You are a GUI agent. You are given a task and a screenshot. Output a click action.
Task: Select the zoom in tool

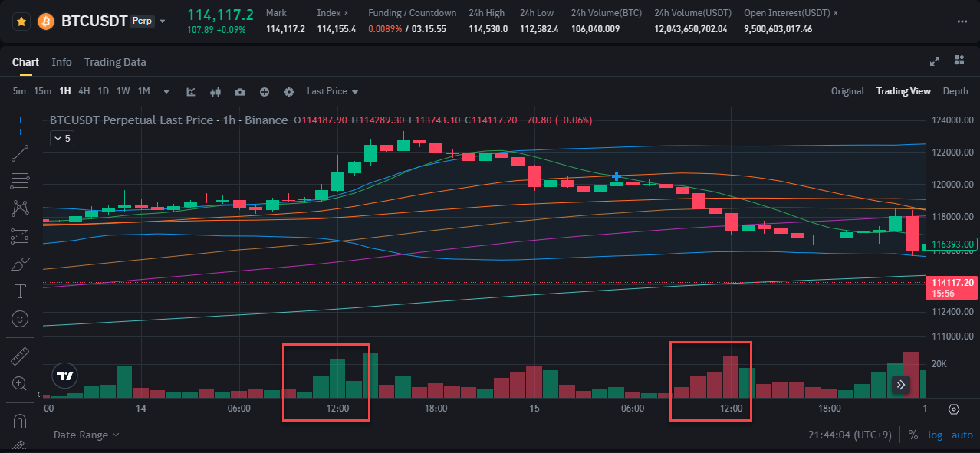pyautogui.click(x=21, y=383)
